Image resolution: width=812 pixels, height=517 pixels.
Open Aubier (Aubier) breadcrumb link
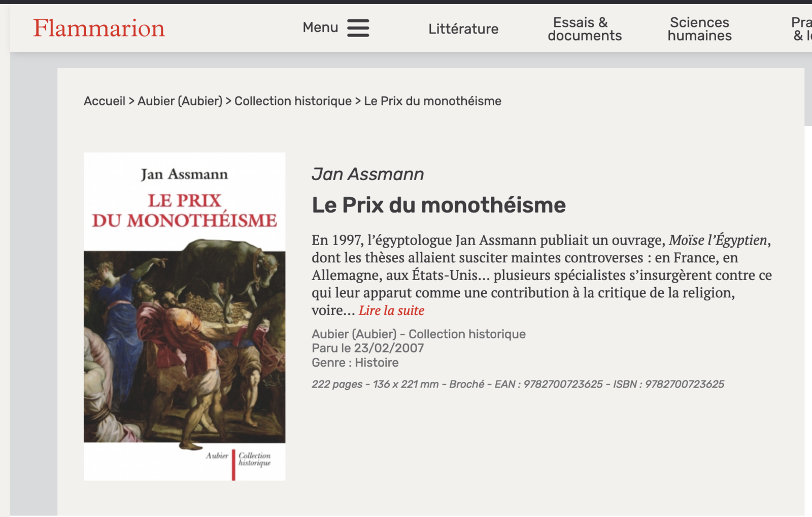point(180,101)
